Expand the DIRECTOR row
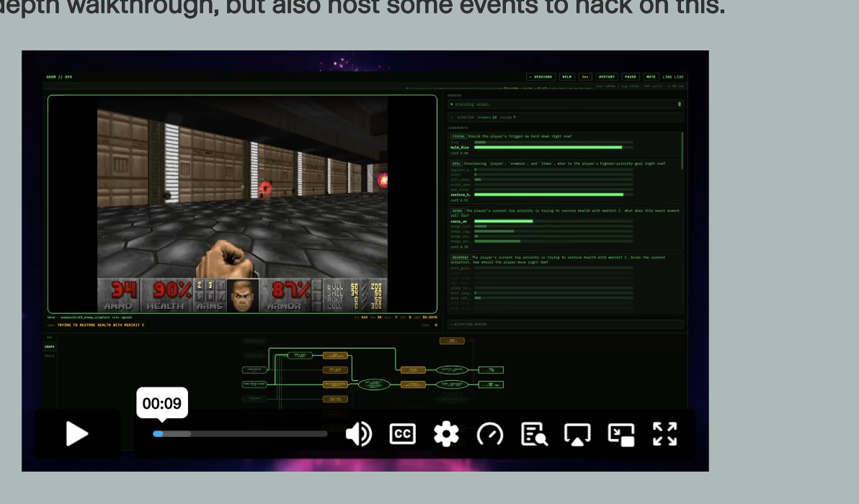This screenshot has height=504, width=859. (x=566, y=117)
